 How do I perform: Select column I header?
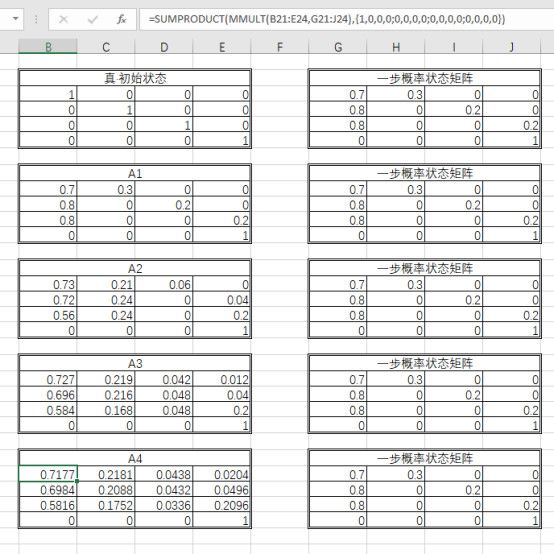[454, 47]
